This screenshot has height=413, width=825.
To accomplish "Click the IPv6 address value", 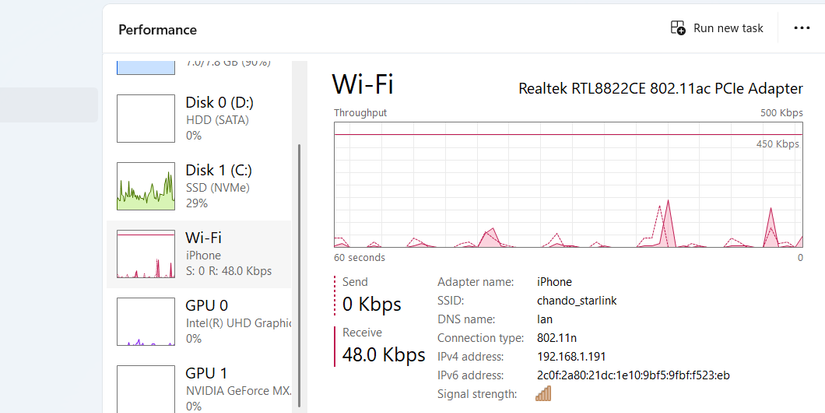I will [633, 375].
